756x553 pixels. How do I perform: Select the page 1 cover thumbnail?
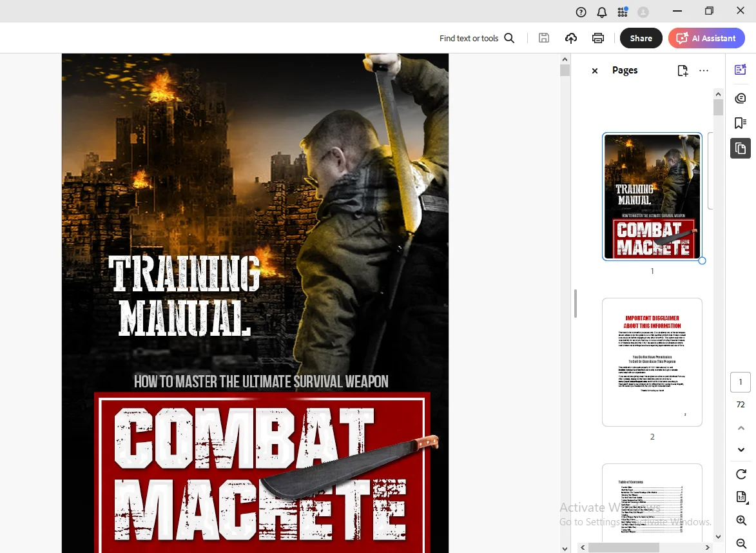pos(652,196)
